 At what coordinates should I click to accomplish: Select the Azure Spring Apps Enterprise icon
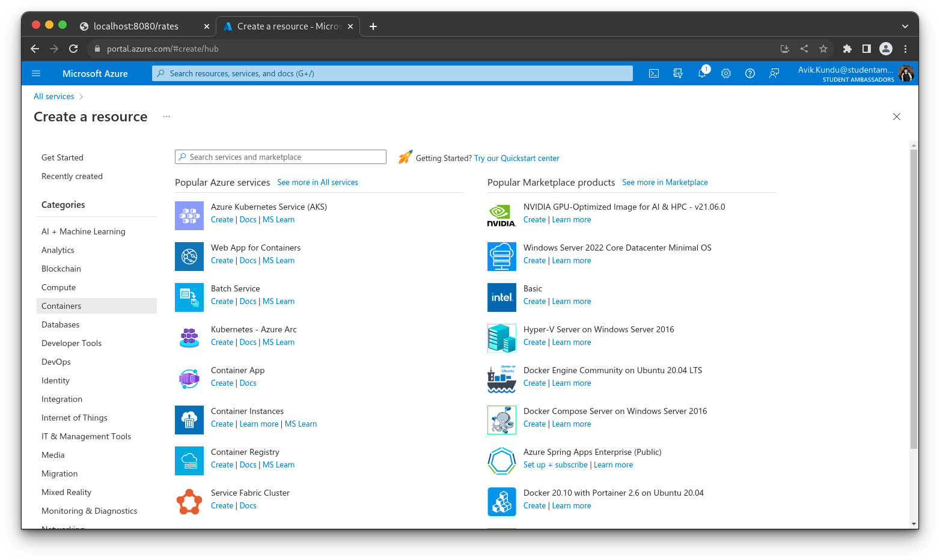pyautogui.click(x=501, y=461)
